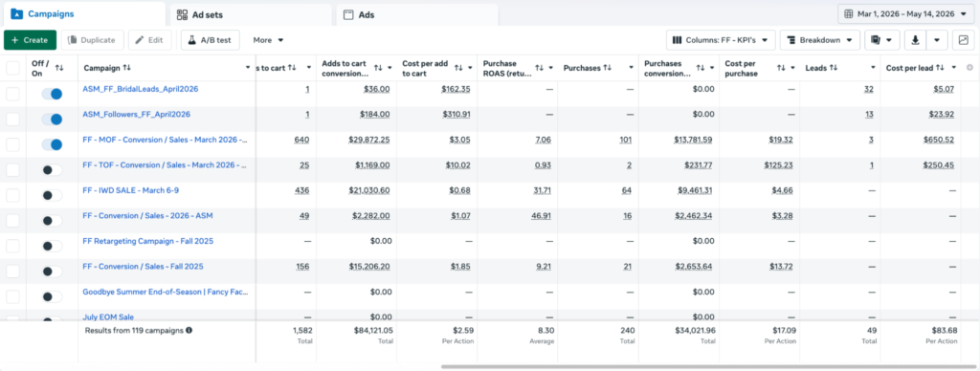The width and height of the screenshot is (980, 371).
Task: Click the download export icon
Action: point(915,40)
